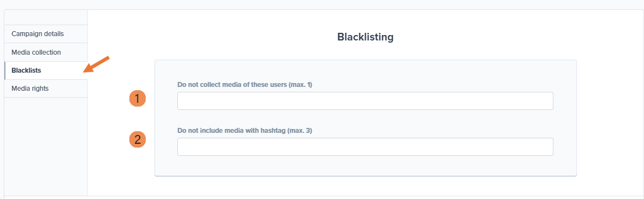This screenshot has height=199, width=644.
Task: Click the orange number 1 badge
Action: pyautogui.click(x=138, y=98)
